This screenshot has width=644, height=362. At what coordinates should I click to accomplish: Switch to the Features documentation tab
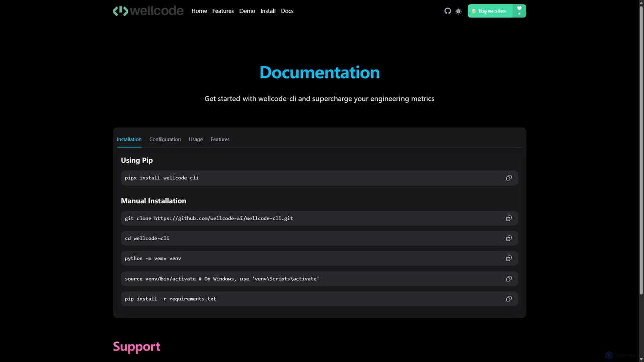pos(220,139)
